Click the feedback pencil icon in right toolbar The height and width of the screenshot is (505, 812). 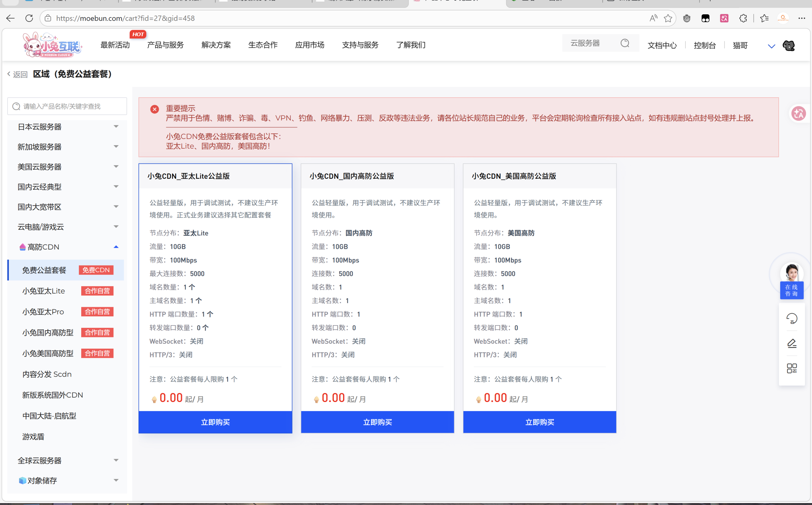point(792,343)
